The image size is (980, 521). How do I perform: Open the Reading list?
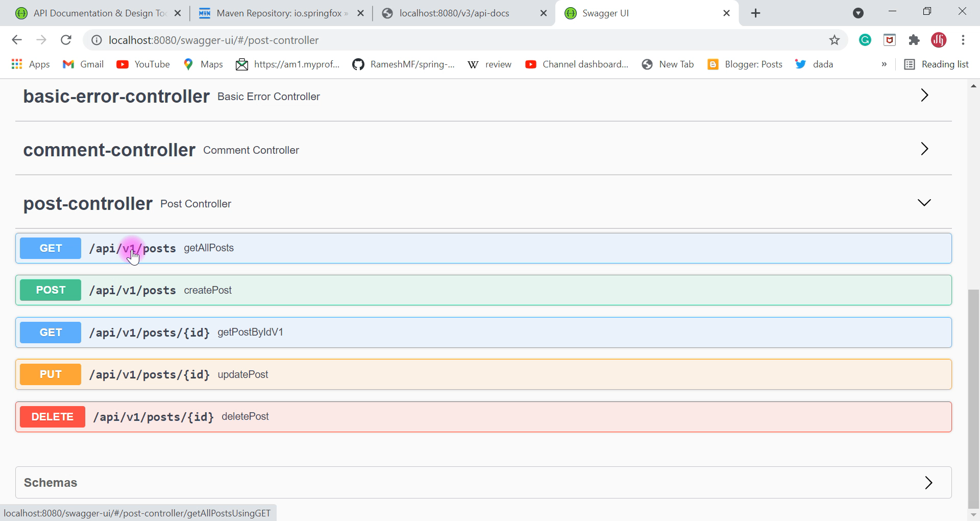[936, 64]
